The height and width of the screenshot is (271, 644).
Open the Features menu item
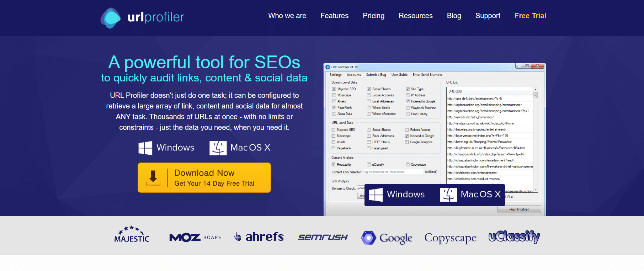pos(335,16)
